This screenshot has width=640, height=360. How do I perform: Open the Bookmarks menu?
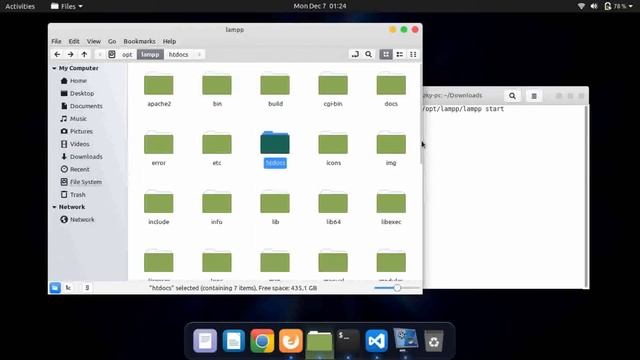(139, 41)
